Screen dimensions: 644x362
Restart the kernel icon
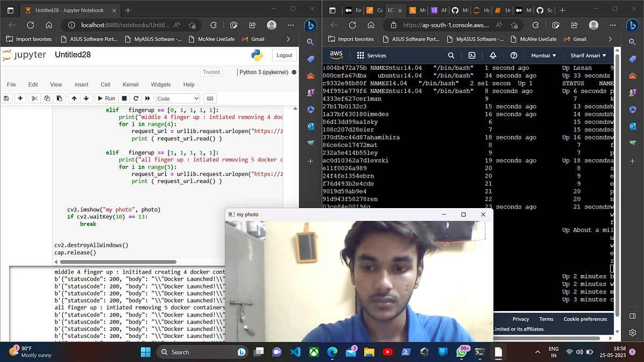pos(135,98)
